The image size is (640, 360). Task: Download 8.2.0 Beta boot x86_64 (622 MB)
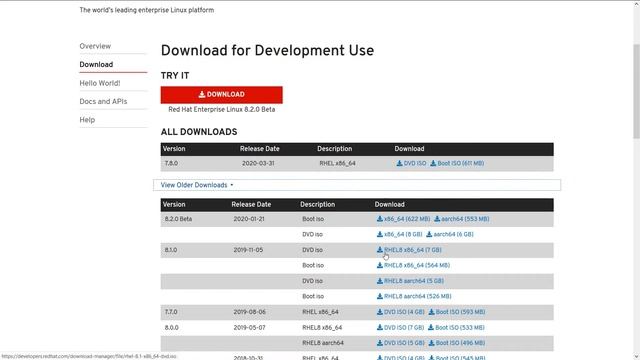[x=403, y=219]
